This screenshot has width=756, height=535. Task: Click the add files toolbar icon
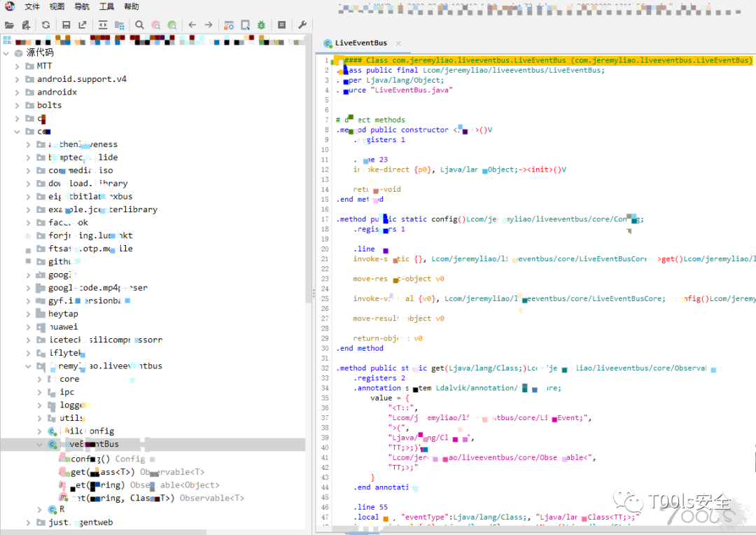click(26, 25)
